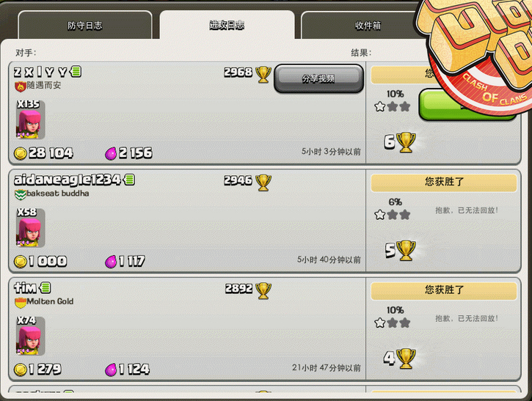Click the 您获胜了 banner for aidaneagle1234

[x=444, y=183]
